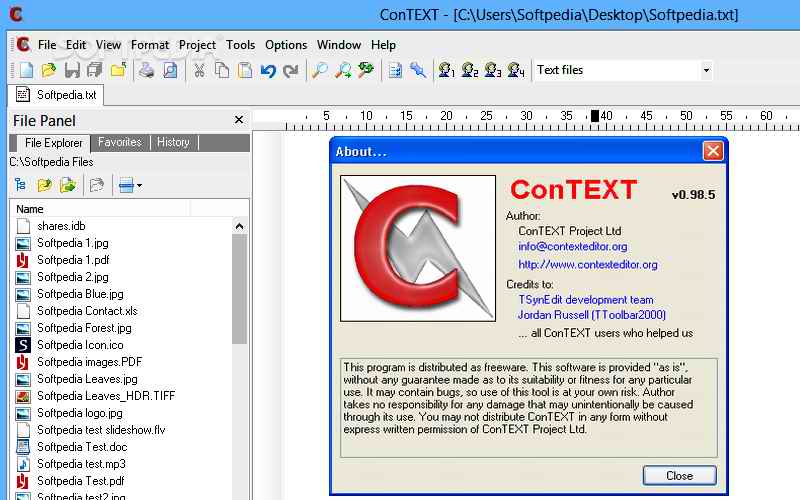Click the Name column header
This screenshot has width=800, height=500.
click(100, 209)
